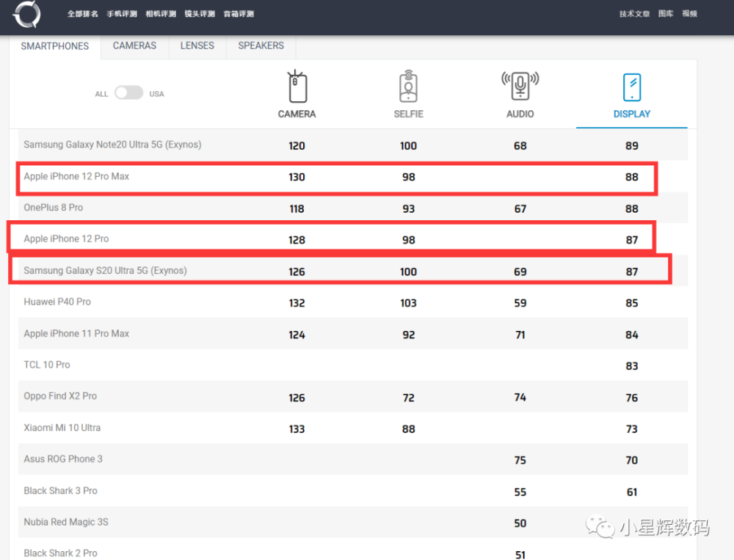The width and height of the screenshot is (734, 560).
Task: Open Black Shark 3 Pro entry
Action: (x=60, y=491)
